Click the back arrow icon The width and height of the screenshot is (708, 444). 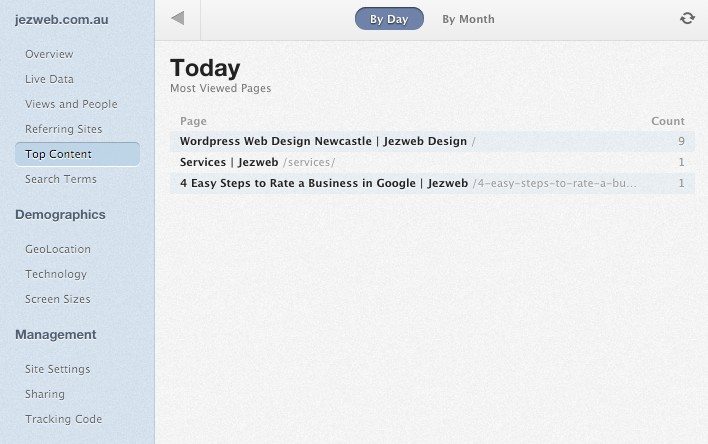tap(178, 18)
